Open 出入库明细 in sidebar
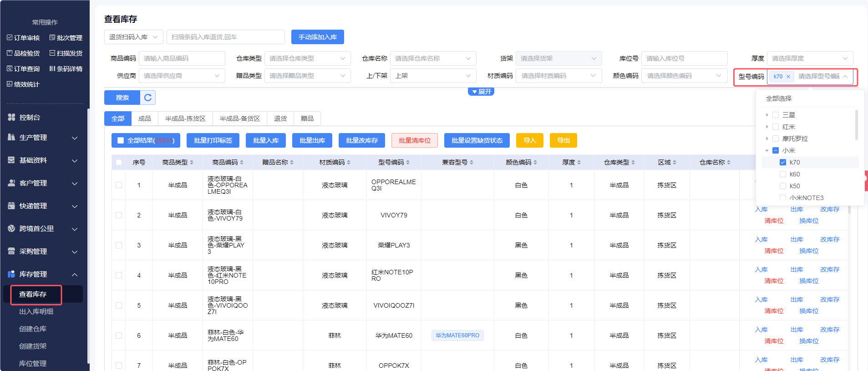Screen dimensions: 868x371 point(36,311)
